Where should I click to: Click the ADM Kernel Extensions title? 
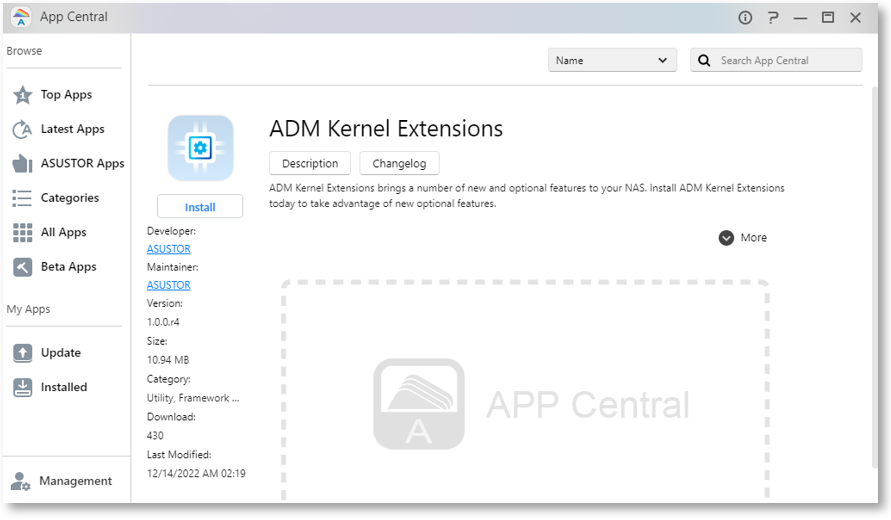(x=386, y=129)
